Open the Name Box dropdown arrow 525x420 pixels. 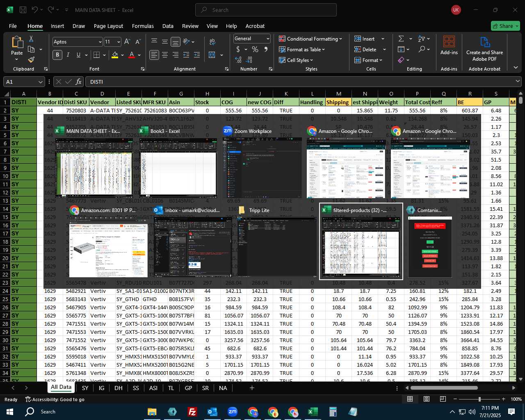[40, 82]
